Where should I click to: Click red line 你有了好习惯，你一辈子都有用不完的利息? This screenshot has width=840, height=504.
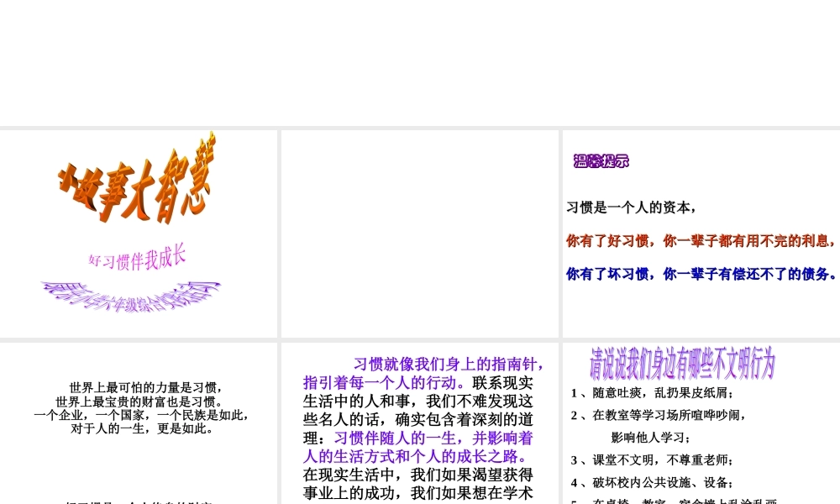pyautogui.click(x=701, y=241)
